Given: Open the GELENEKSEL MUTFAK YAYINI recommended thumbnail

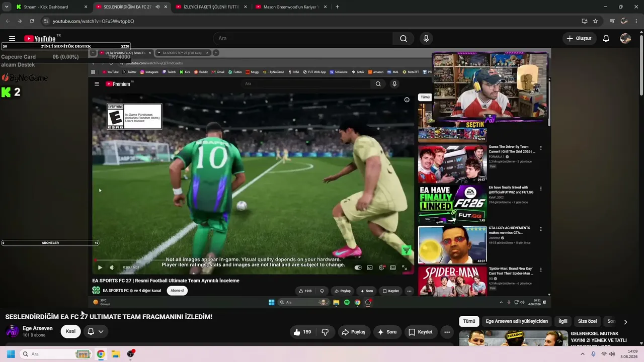Looking at the screenshot, I should pos(514,338).
